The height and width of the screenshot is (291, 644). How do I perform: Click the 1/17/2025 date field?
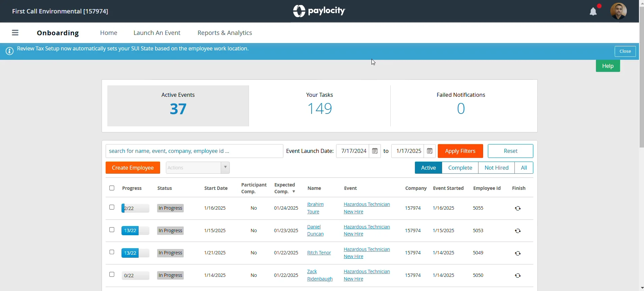408,151
